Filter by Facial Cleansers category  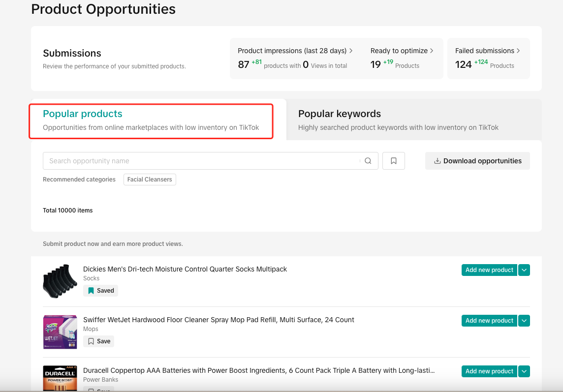click(x=150, y=180)
